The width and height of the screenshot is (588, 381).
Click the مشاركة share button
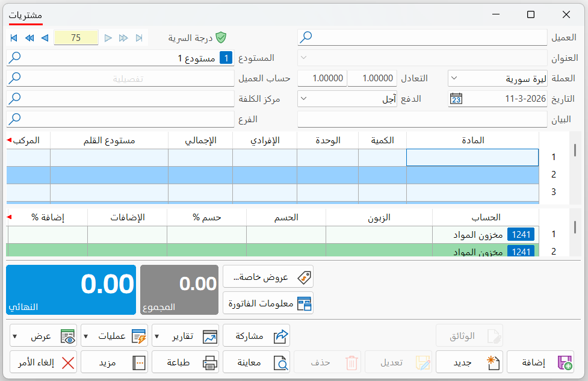point(256,336)
